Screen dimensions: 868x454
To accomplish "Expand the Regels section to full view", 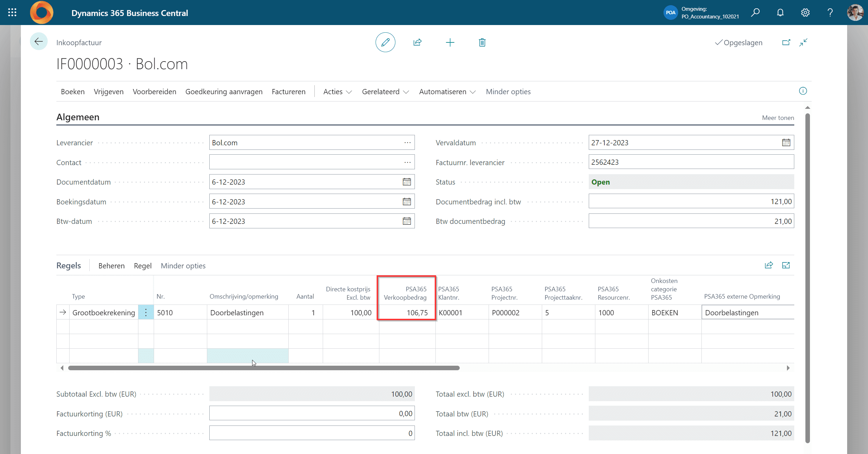I will pos(786,265).
